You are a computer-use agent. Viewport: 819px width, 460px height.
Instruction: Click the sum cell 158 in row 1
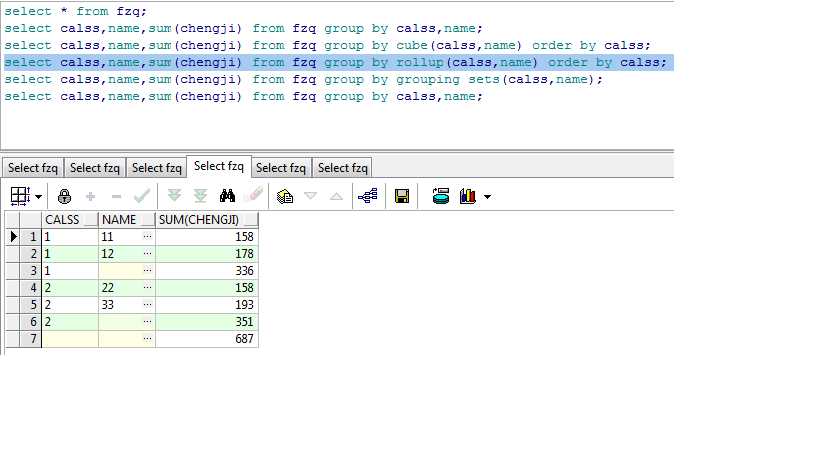207,237
